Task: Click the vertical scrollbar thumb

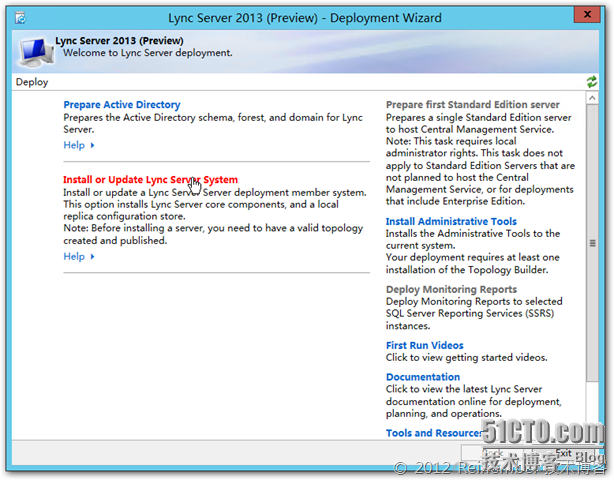Action: tap(592, 243)
